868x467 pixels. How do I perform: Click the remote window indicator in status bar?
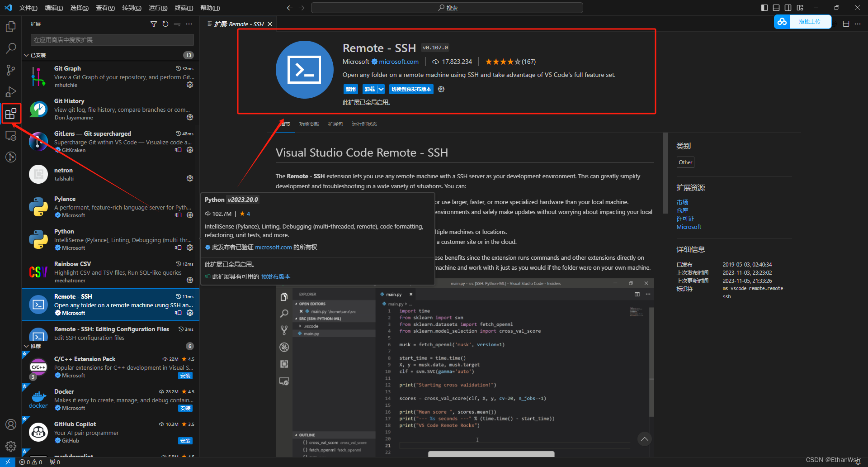8,462
